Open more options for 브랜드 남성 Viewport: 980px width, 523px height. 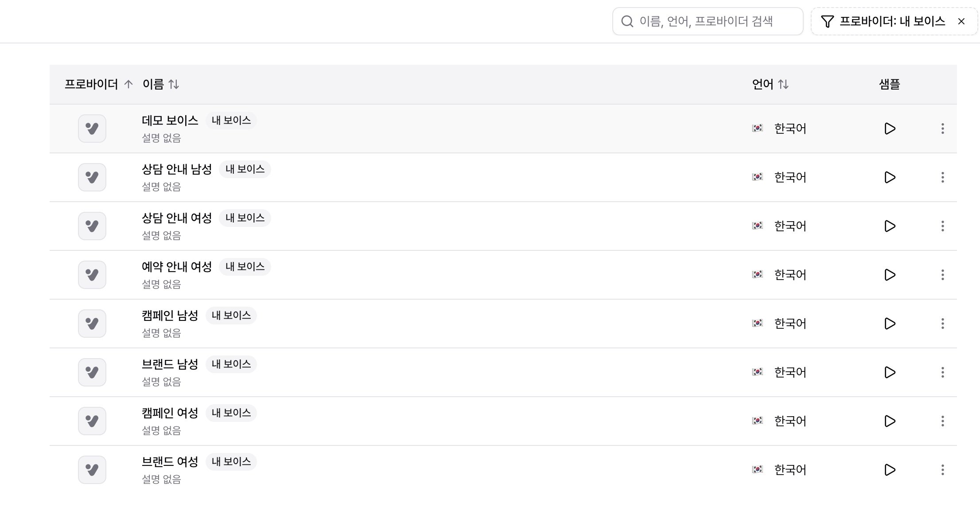(943, 372)
